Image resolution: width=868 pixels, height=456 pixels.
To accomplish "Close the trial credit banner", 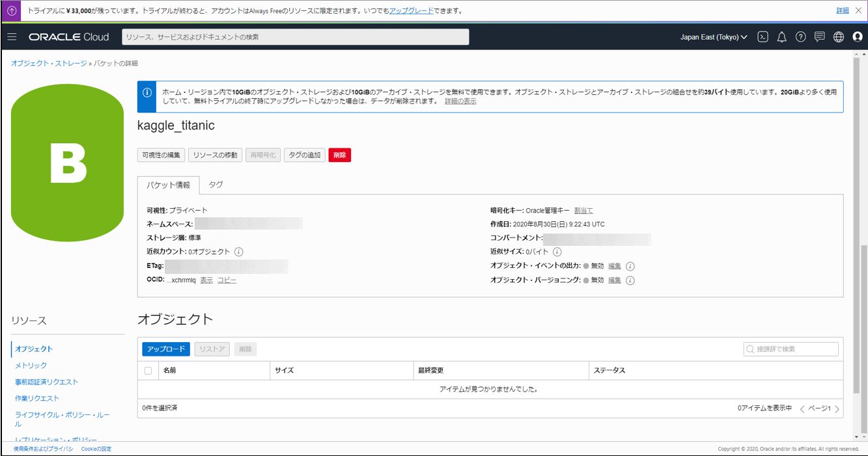I will click(858, 10).
